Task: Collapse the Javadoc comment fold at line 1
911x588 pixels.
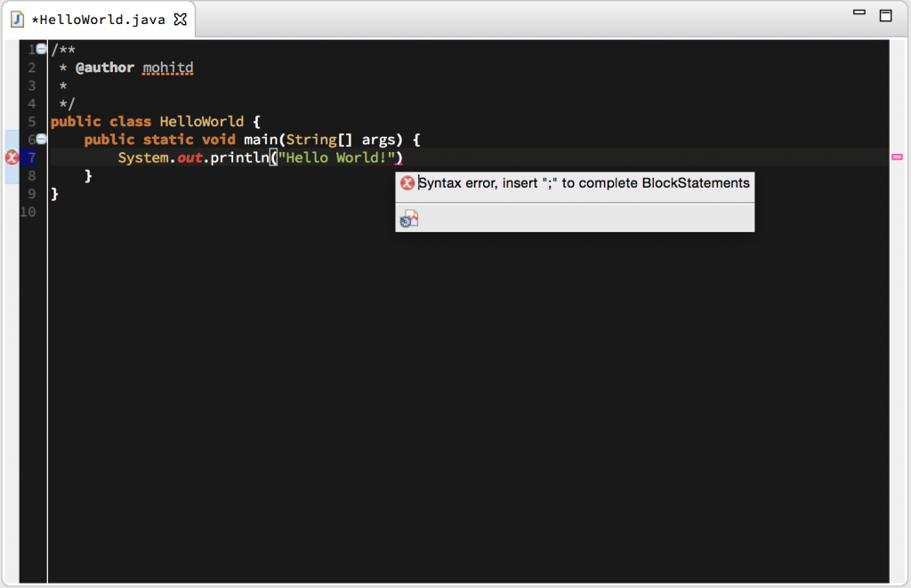Action: click(41, 49)
